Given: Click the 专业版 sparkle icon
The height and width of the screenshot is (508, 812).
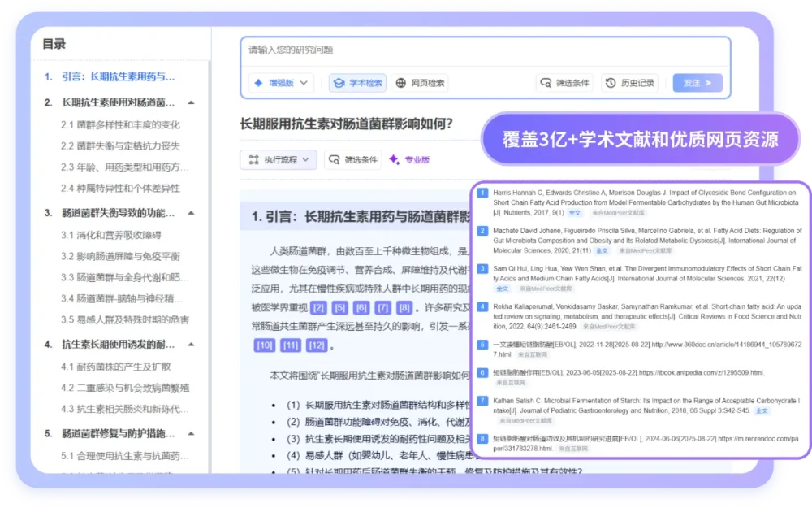Looking at the screenshot, I should [395, 159].
